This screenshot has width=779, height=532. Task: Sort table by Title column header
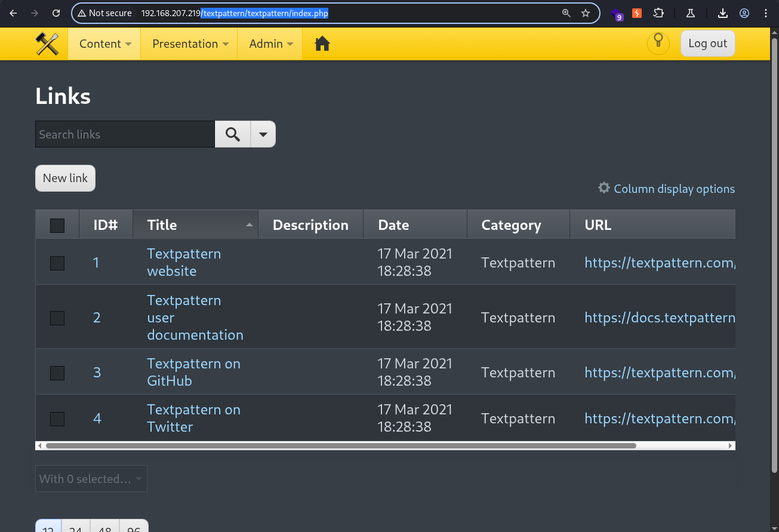pyautogui.click(x=196, y=225)
